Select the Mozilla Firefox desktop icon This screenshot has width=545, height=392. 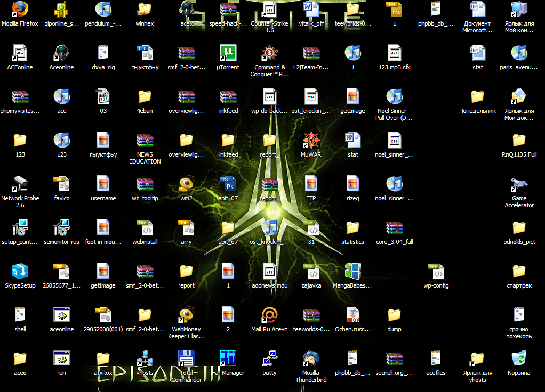[x=20, y=9]
